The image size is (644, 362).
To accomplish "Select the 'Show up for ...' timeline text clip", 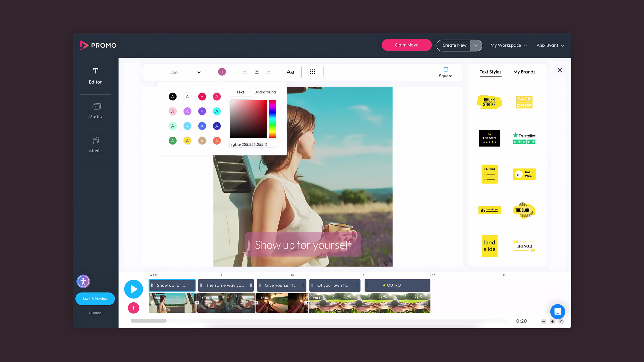I will point(172,285).
